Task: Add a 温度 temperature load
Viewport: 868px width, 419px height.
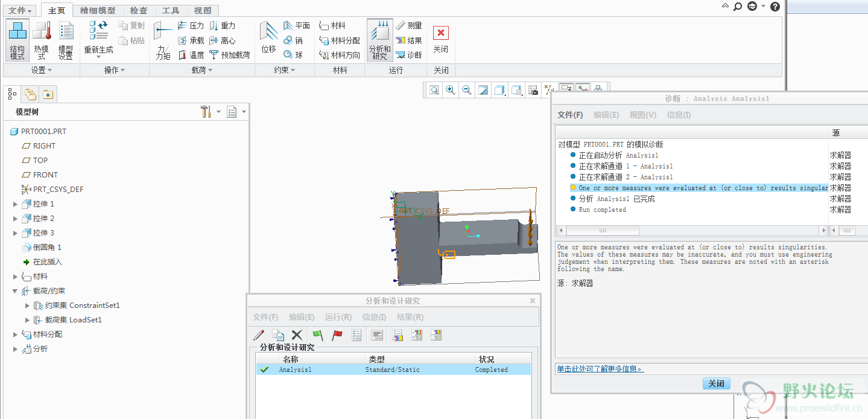Action: [191, 55]
